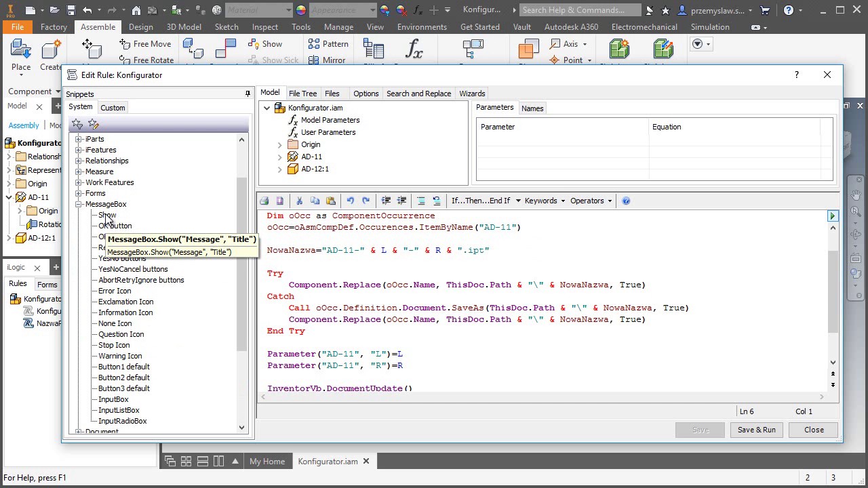The width and height of the screenshot is (868, 488).
Task: Switch to the Names tab
Action: (532, 108)
